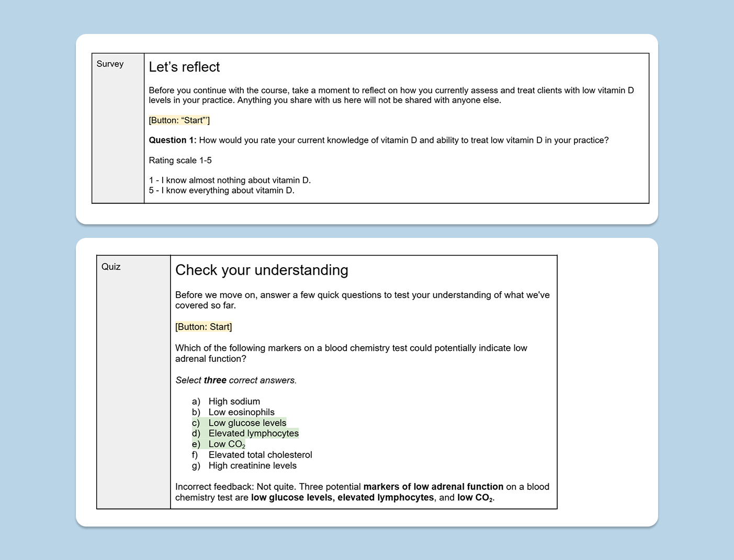Click the "Rating scale 1-5" text
734x560 pixels.
pyautogui.click(x=180, y=161)
